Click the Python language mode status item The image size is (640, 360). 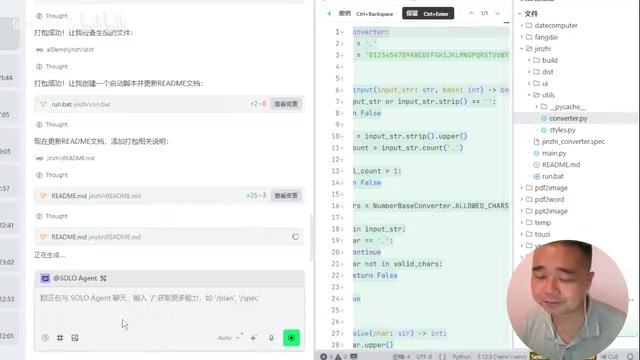pos(462,357)
